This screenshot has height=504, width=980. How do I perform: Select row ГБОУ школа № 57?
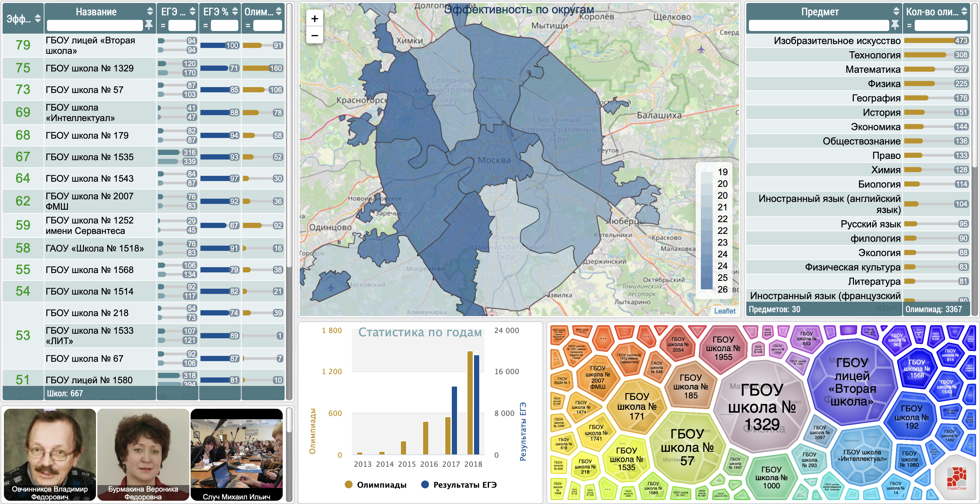pyautogui.click(x=144, y=90)
